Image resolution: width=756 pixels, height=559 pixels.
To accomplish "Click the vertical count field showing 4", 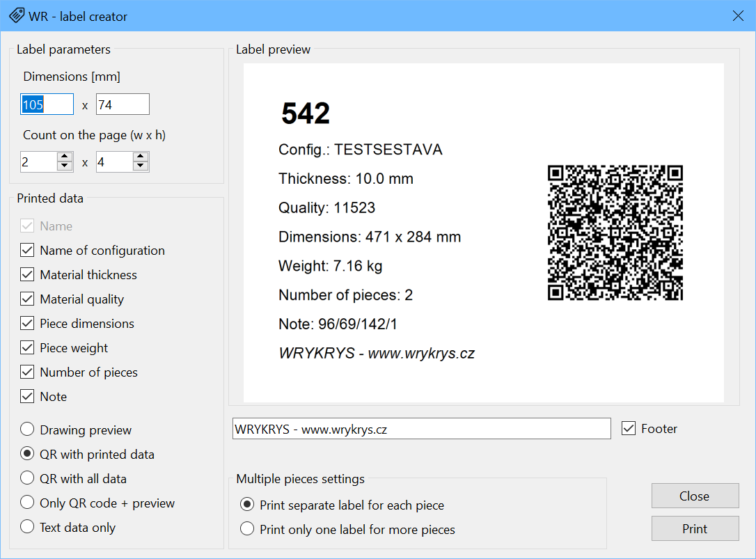I will coord(114,162).
